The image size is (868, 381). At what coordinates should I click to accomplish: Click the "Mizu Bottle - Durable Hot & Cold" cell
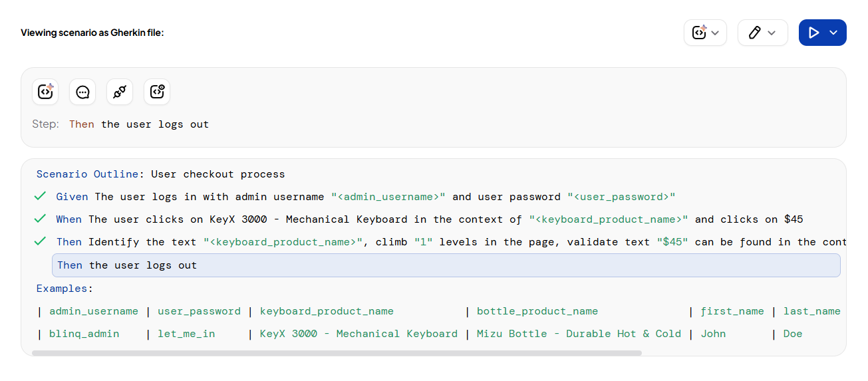click(579, 334)
